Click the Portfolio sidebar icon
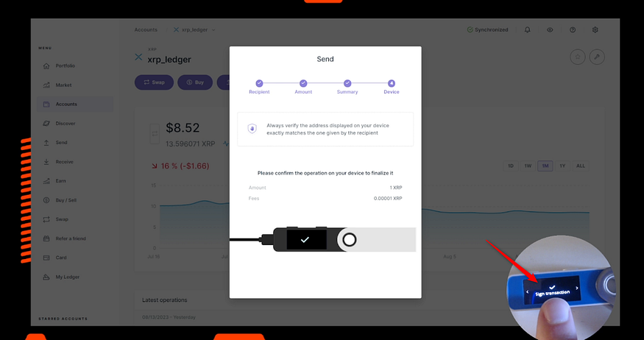 [46, 65]
